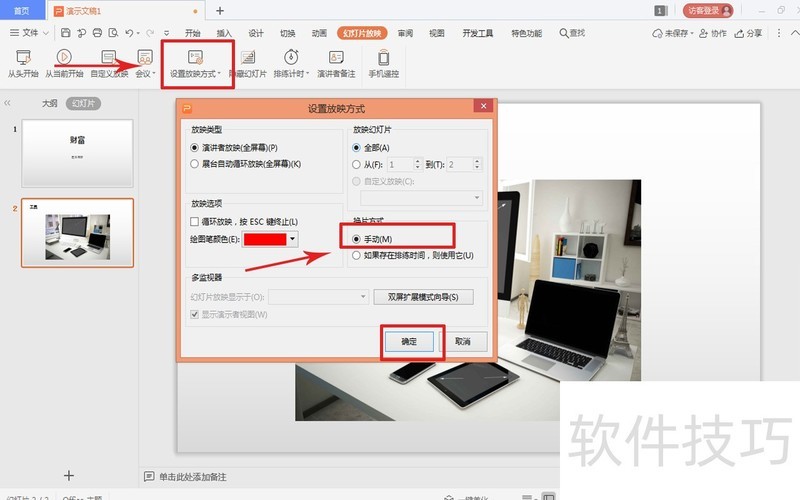Click 双屏扩展模式向导 button
This screenshot has height=500, width=800.
click(423, 297)
